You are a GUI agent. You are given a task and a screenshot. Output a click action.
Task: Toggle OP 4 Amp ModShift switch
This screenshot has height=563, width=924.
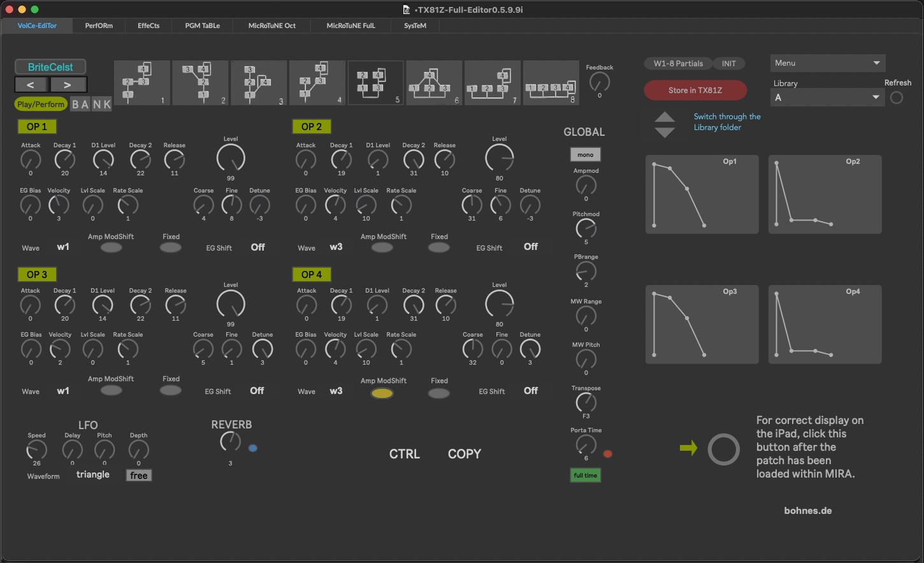382,393
